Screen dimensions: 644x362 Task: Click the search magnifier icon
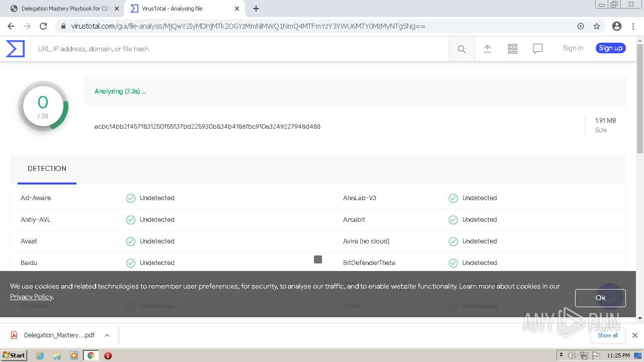tap(461, 49)
